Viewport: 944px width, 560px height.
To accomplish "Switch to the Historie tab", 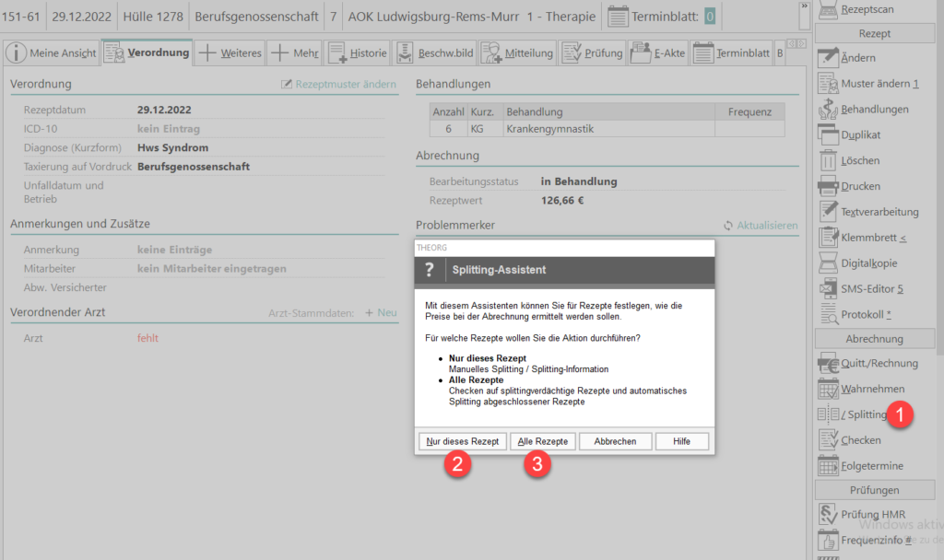I will 358,53.
